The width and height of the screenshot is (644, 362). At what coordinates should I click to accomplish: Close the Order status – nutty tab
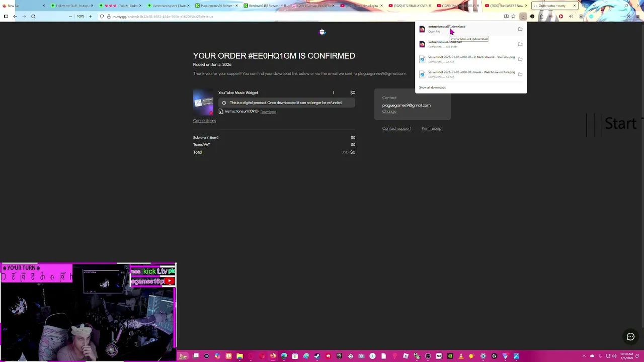pos(574,6)
